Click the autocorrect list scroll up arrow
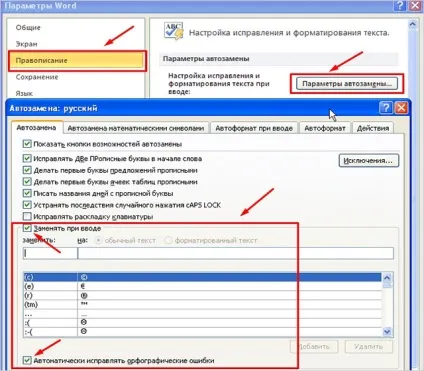 387,278
